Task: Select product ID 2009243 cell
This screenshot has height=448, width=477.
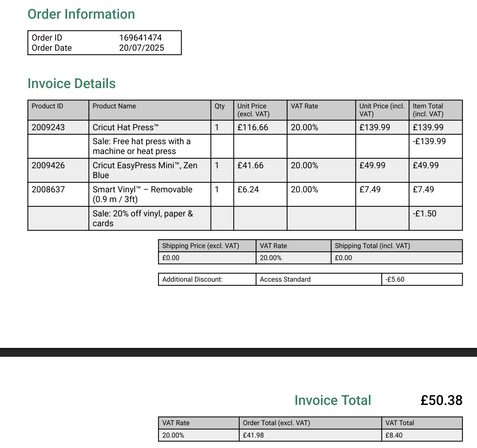Action: [x=58, y=127]
